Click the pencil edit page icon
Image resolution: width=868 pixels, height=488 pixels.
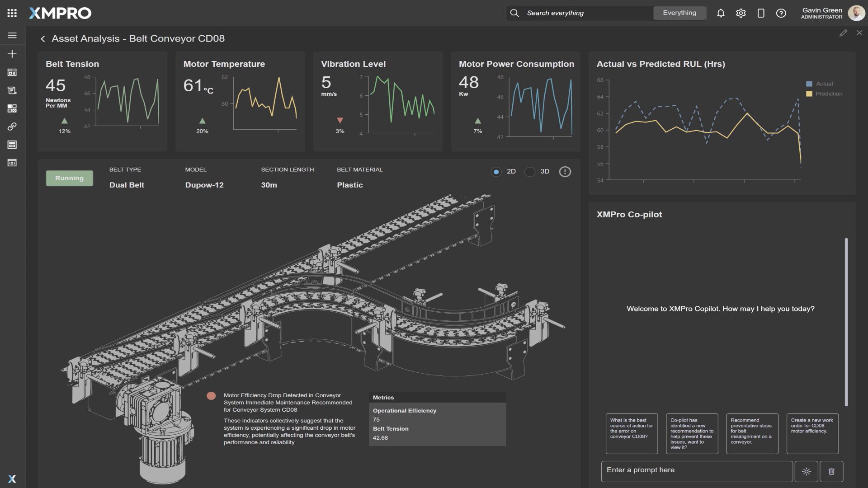tap(843, 33)
